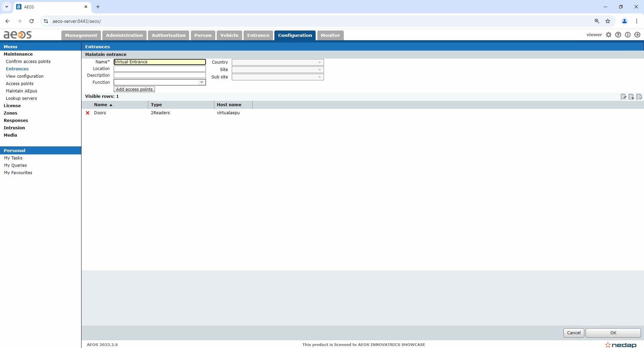This screenshot has height=348, width=644.
Task: Open Maintain AEpus in the menu
Action: pyautogui.click(x=21, y=91)
